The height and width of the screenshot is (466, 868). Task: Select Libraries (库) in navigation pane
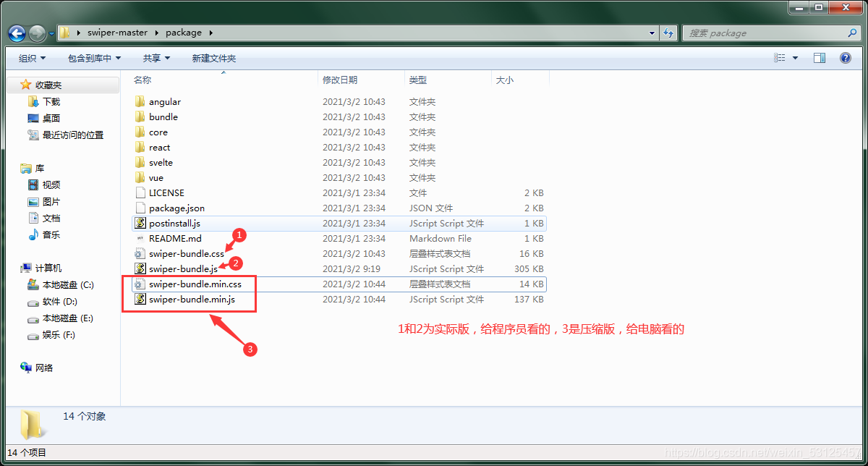click(40, 169)
